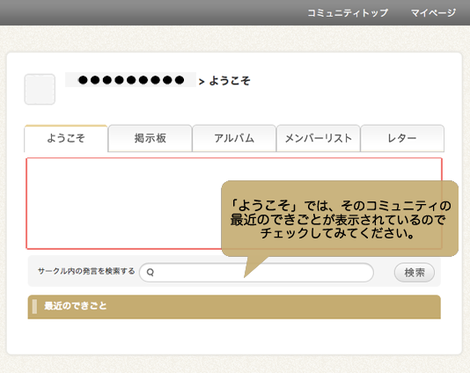470x373 pixels.
Task: Go to the レター tab
Action: [x=402, y=138]
